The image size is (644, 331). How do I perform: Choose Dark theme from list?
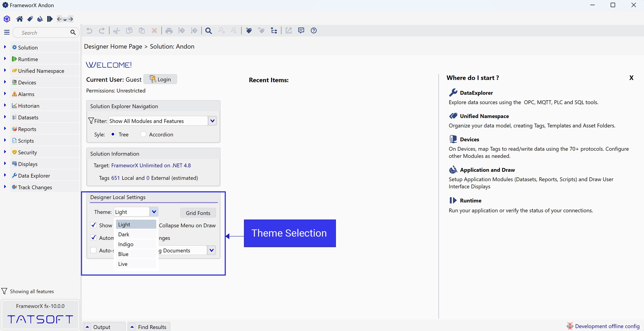pyautogui.click(x=136, y=234)
